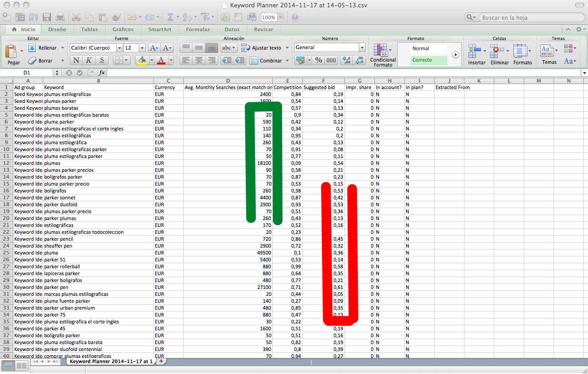Open the SmartArt ribbon tab
Image resolution: width=588 pixels, height=374 pixels.
tap(159, 29)
